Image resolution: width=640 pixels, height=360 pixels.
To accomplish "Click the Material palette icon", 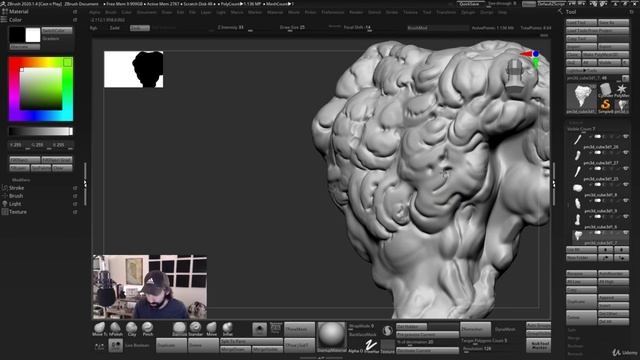I will (x=4, y=11).
